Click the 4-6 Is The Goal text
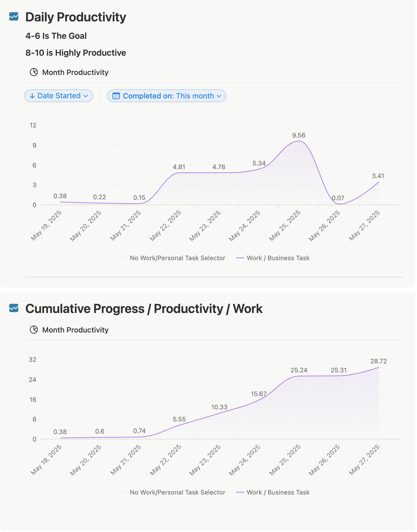Image resolution: width=417 pixels, height=532 pixels. point(56,36)
